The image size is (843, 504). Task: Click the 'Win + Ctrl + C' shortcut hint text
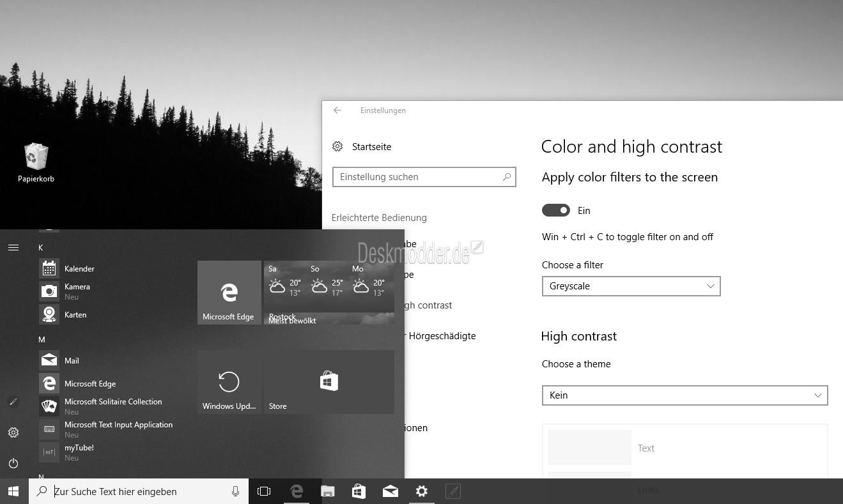coord(628,237)
